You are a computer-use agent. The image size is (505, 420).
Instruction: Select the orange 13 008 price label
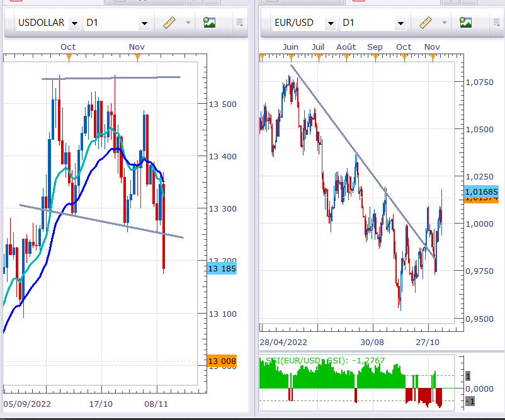(x=222, y=361)
